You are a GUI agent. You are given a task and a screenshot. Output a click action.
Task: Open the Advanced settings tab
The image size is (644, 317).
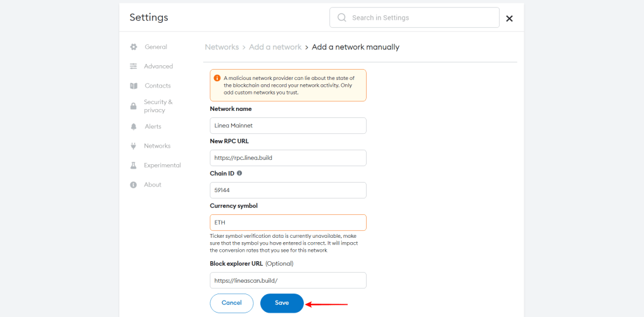(158, 66)
